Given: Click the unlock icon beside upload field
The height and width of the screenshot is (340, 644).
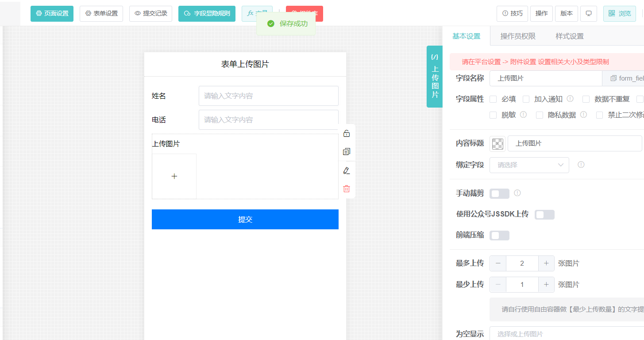Looking at the screenshot, I should pos(347,133).
